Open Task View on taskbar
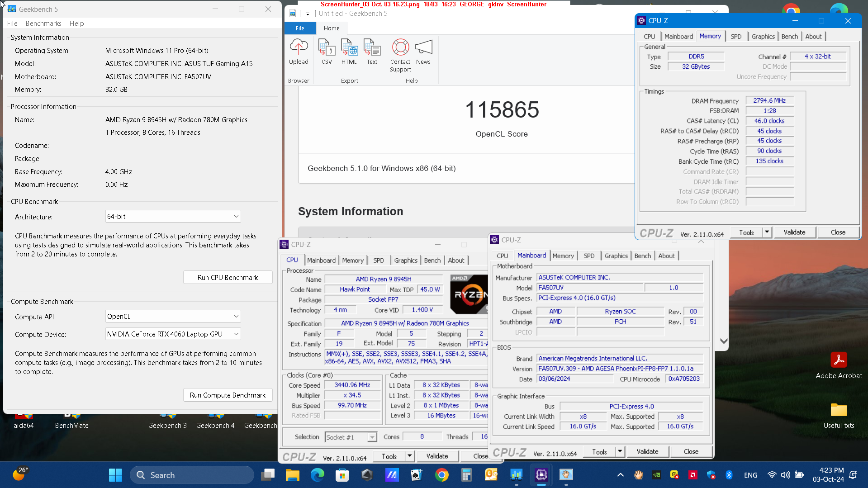 click(268, 475)
